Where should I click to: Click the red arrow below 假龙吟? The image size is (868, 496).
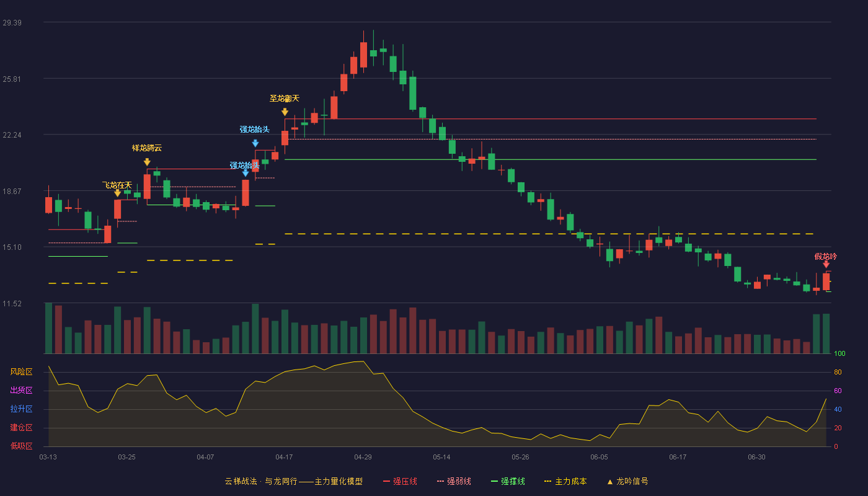(x=826, y=265)
